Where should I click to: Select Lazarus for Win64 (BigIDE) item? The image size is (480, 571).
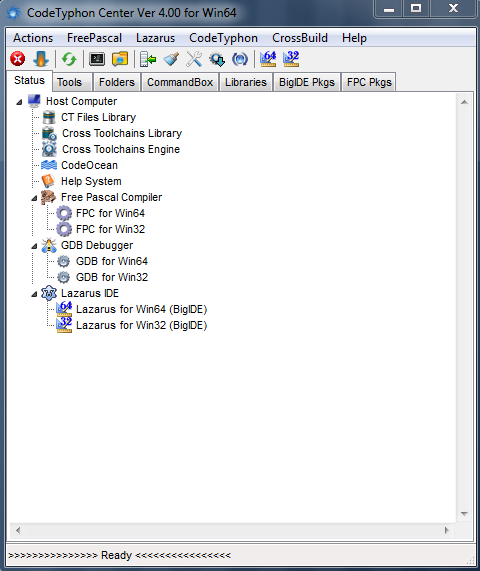tap(141, 310)
